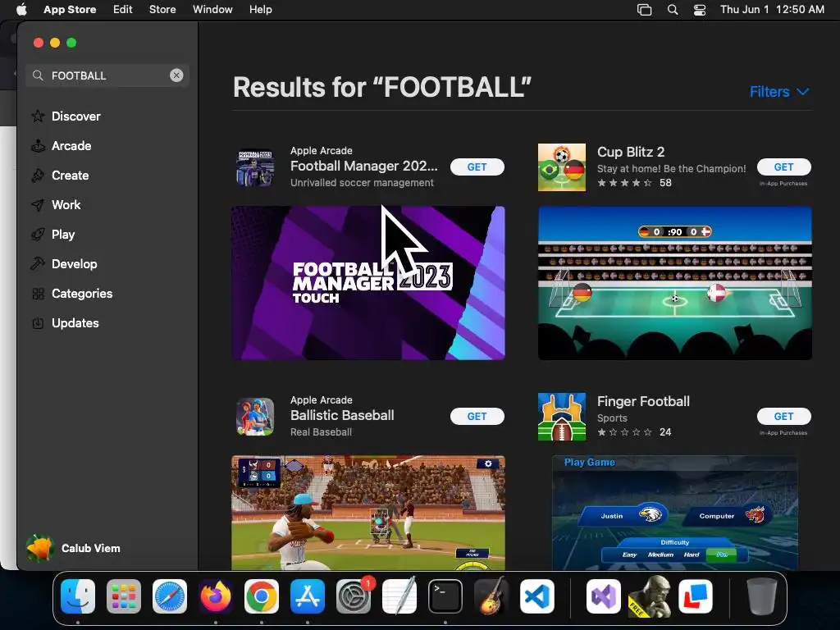Get the Finger Football app
This screenshot has height=630, width=840.
click(783, 416)
